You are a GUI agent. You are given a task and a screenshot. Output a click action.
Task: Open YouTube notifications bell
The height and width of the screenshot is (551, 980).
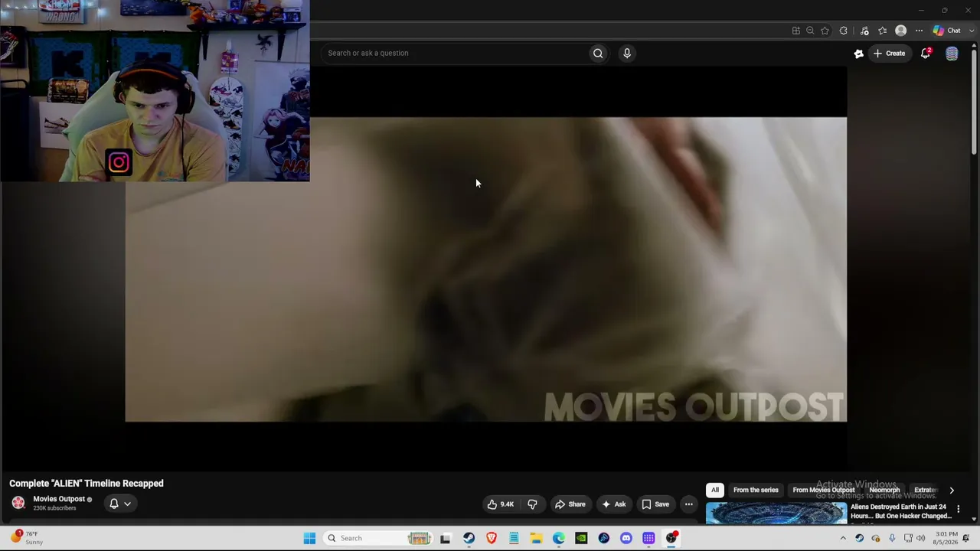point(926,53)
